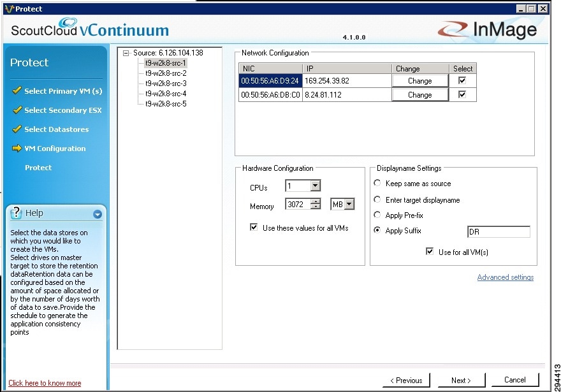Select VM t9-w2k8-src-2 in tree
561x392 pixels.
pos(166,73)
